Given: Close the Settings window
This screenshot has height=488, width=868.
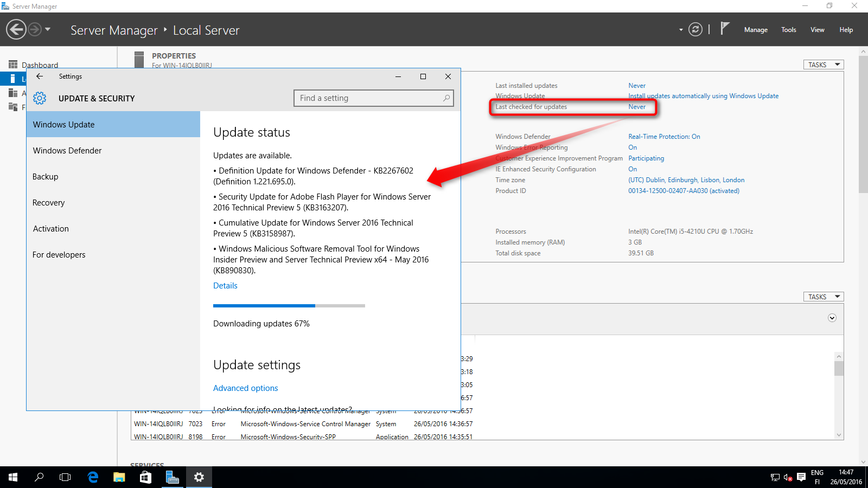Looking at the screenshot, I should click(x=448, y=76).
